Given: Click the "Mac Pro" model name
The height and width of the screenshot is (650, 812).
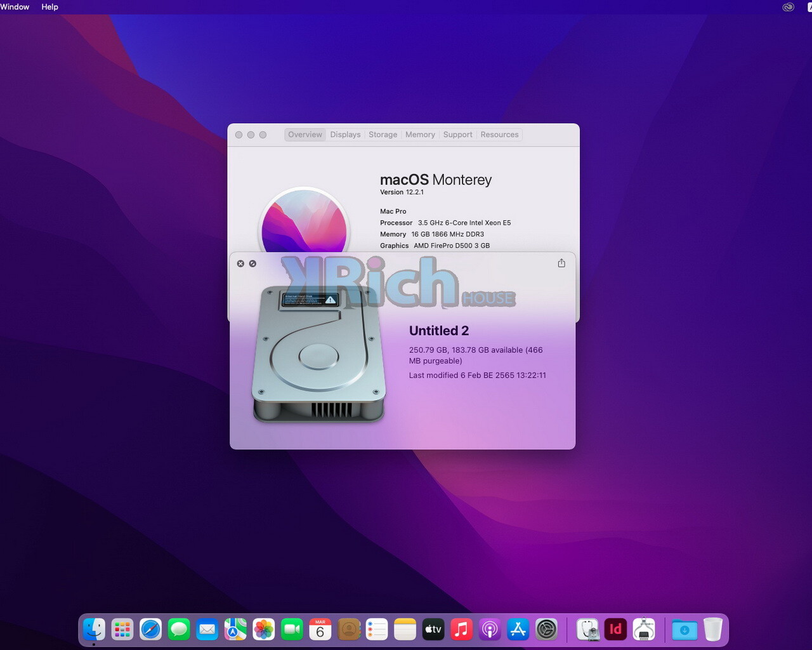Looking at the screenshot, I should (393, 211).
